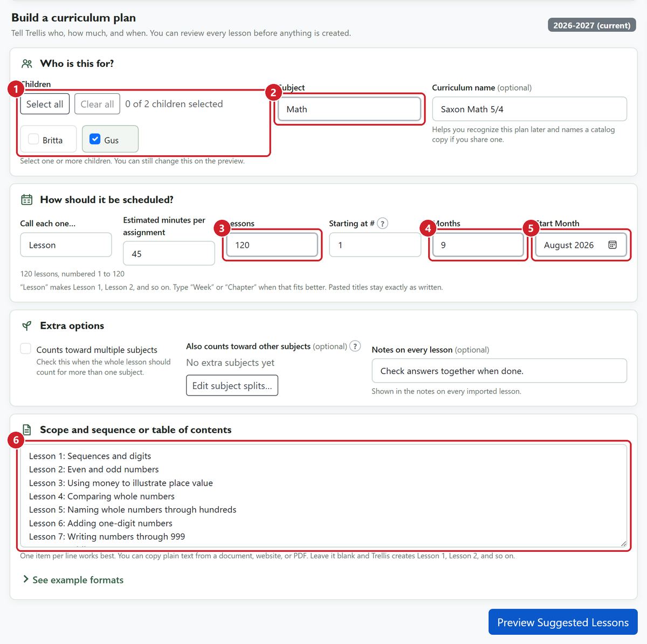Click help icon next to Also counts toward other subjects
The image size is (647, 644).
(355, 346)
